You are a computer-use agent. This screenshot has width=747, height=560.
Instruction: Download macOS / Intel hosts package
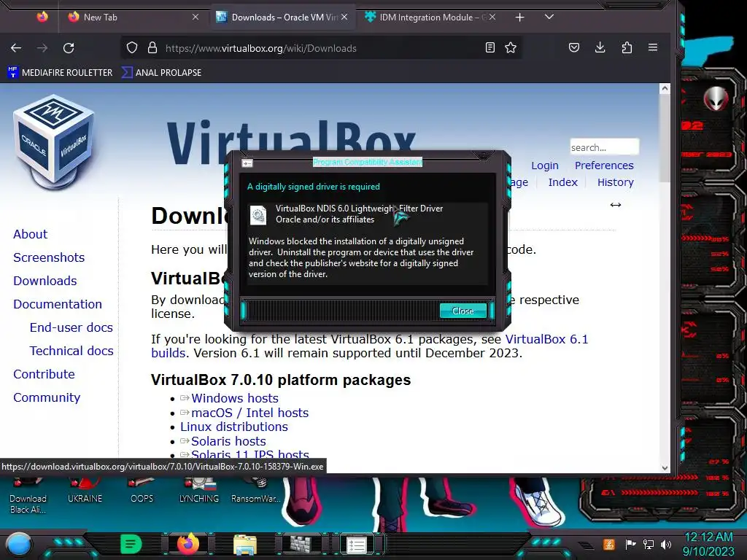click(250, 413)
